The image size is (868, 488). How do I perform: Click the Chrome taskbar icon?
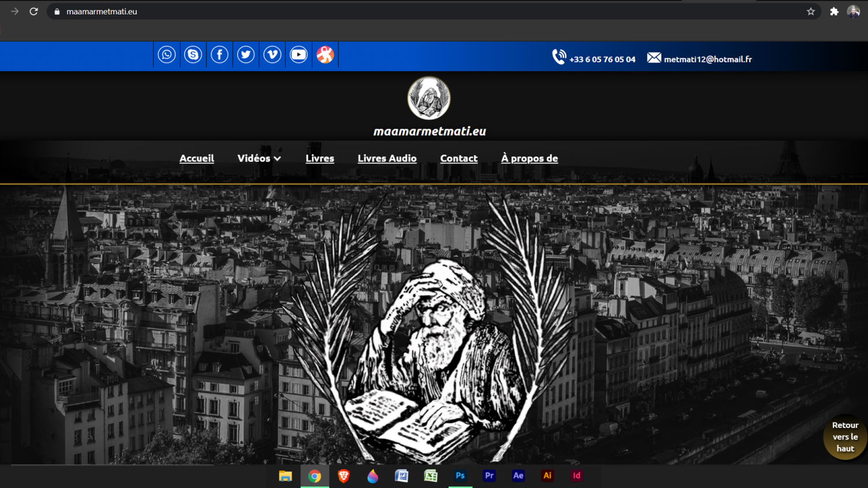click(315, 476)
